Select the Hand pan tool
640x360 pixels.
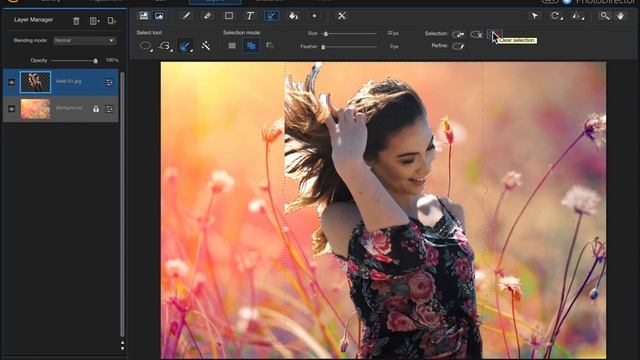point(620,16)
